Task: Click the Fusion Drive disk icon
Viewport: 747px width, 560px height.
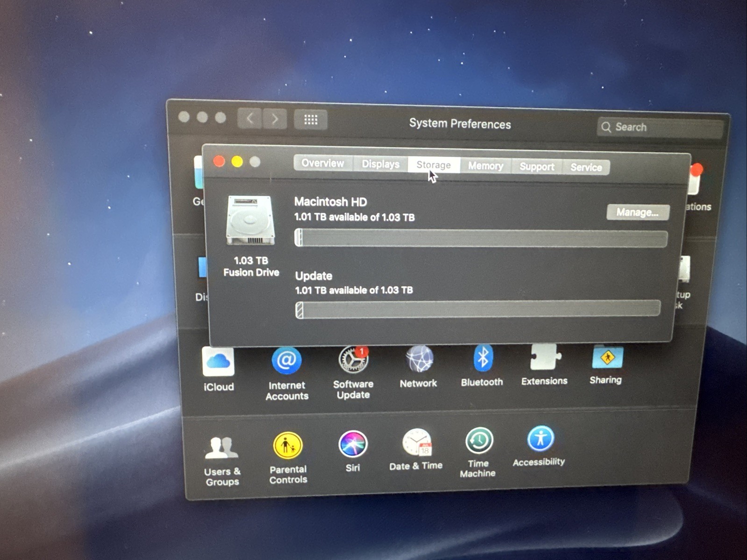Action: coord(250,220)
